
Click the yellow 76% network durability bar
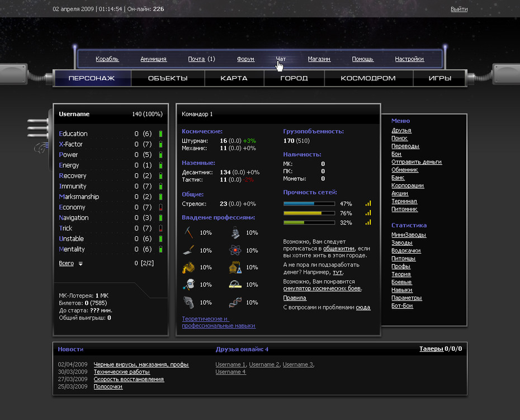click(x=309, y=213)
